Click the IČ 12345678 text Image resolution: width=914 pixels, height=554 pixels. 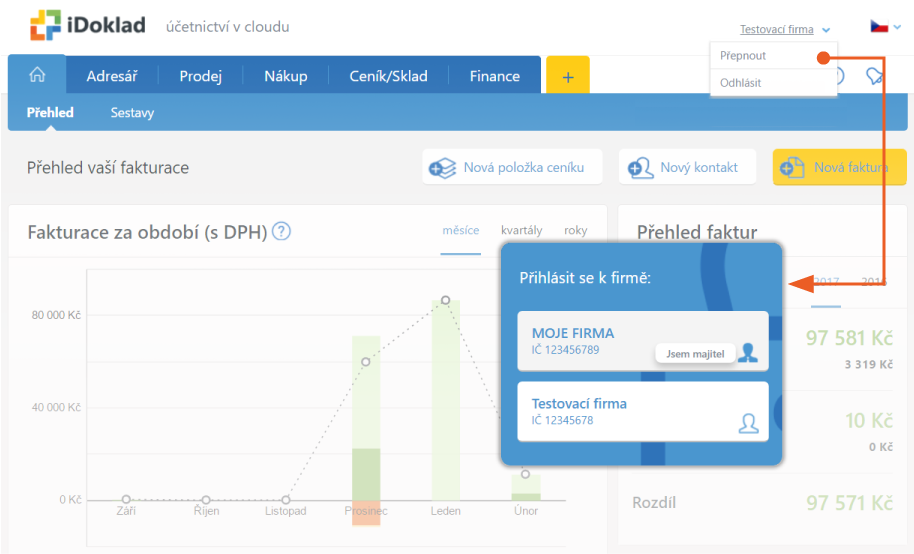(562, 420)
